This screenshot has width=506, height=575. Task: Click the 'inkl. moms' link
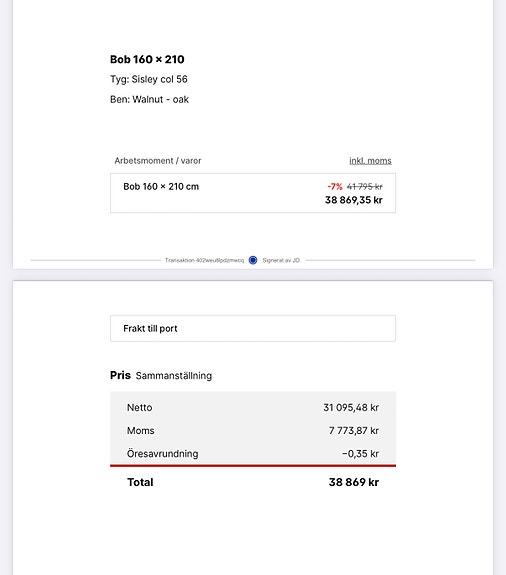(x=370, y=161)
